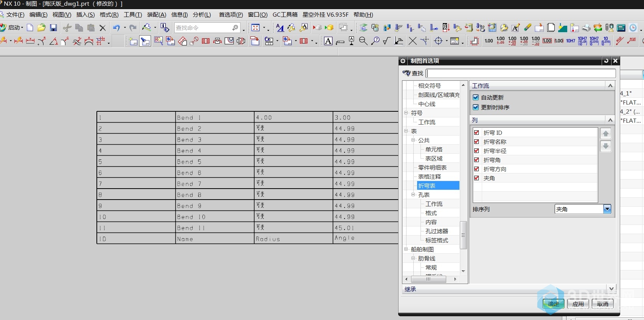
Task: Click the Copy icon in the toolbar
Action: pyautogui.click(x=79, y=28)
